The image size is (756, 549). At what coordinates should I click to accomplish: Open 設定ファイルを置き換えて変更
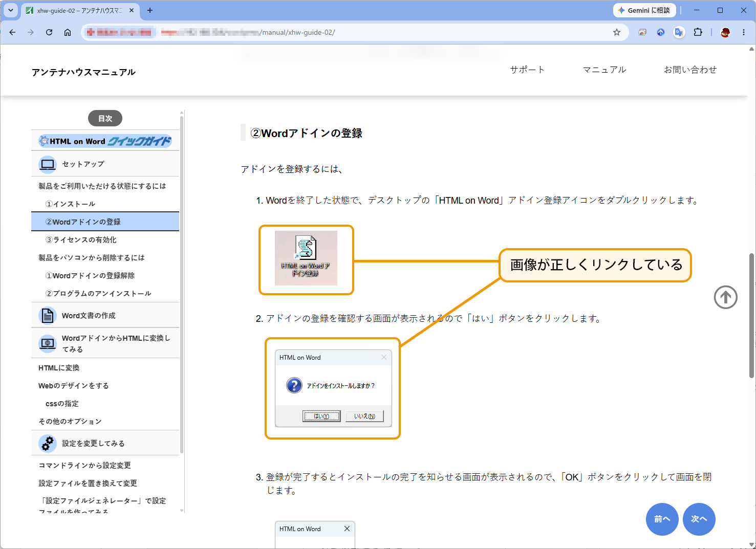[88, 484]
